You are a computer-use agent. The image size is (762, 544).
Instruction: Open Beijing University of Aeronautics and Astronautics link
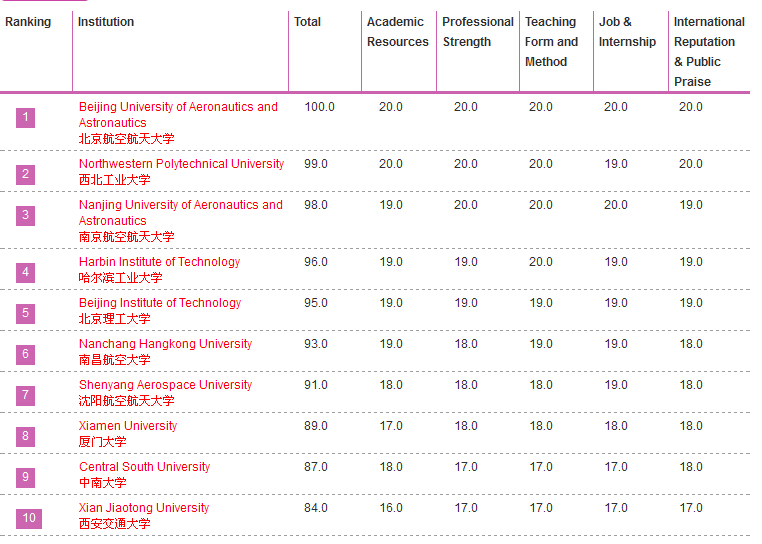[x=178, y=107]
